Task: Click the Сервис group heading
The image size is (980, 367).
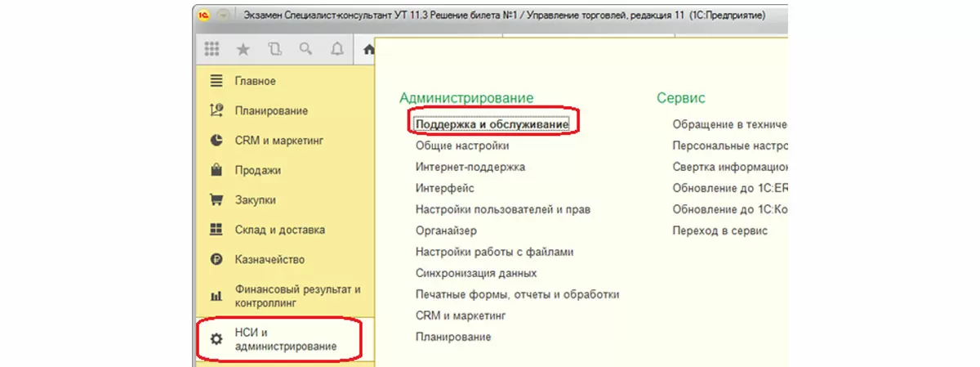Action: [681, 98]
